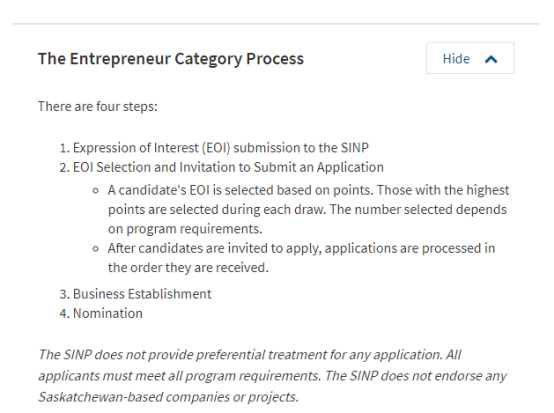The width and height of the screenshot is (554, 413).
Task: Collapse the section with the Hide button
Action: coord(470,58)
